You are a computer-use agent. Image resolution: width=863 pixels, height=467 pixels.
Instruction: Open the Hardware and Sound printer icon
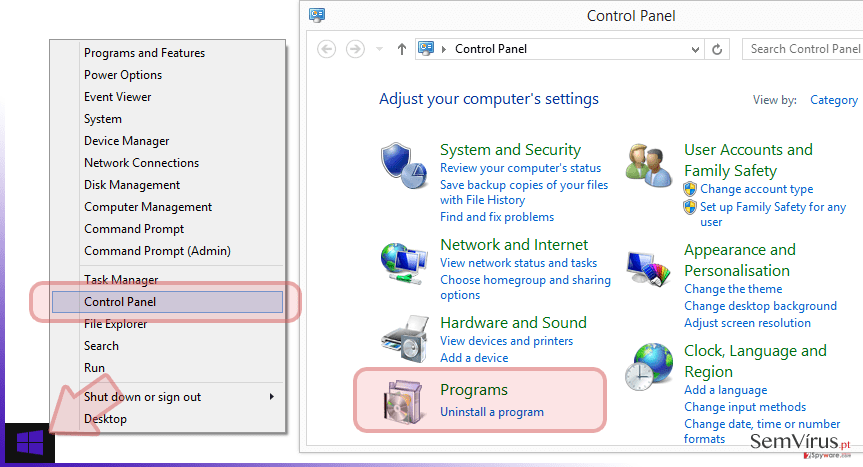point(405,339)
